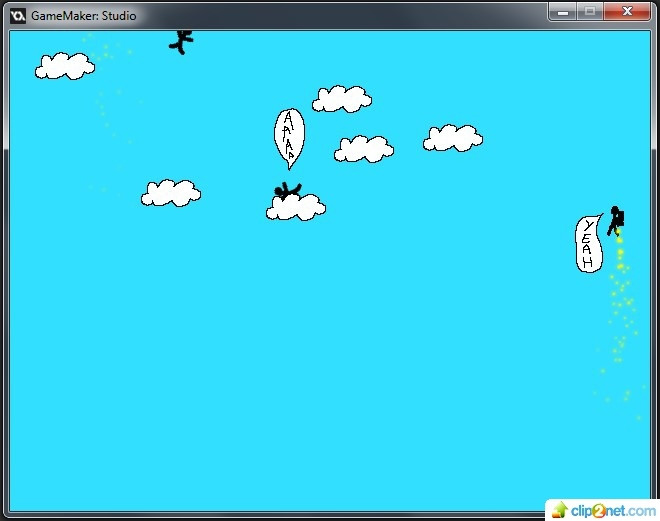Viewport: 660px width, 521px height.
Task: Click the YEAH speech bubble
Action: click(x=589, y=244)
